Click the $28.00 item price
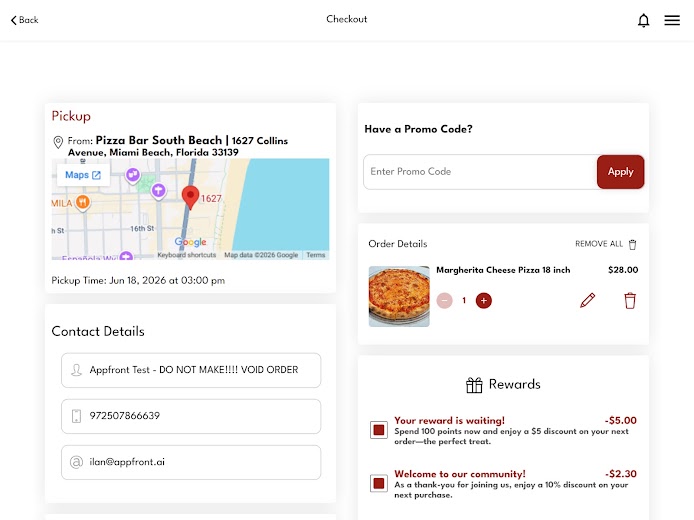694x520 pixels. (623, 270)
